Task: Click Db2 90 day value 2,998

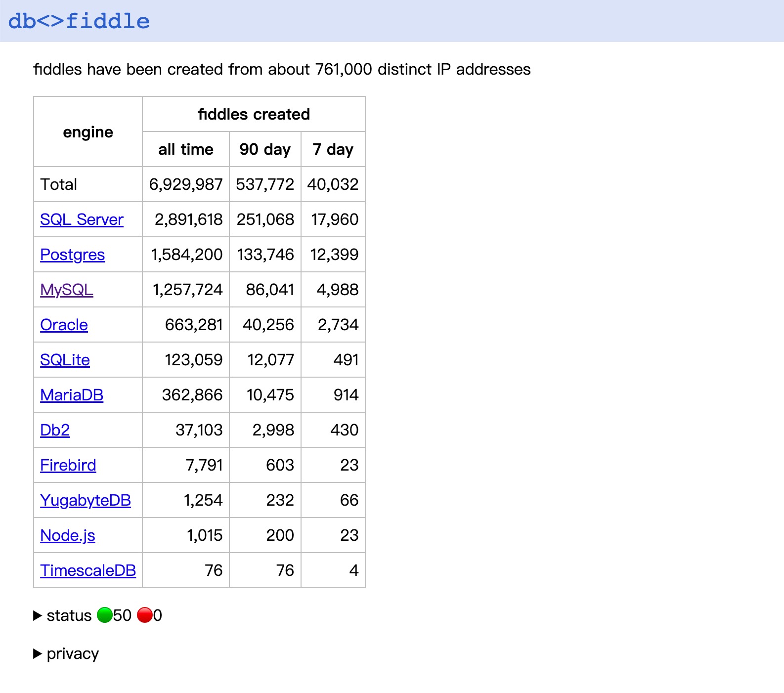Action: pos(273,430)
